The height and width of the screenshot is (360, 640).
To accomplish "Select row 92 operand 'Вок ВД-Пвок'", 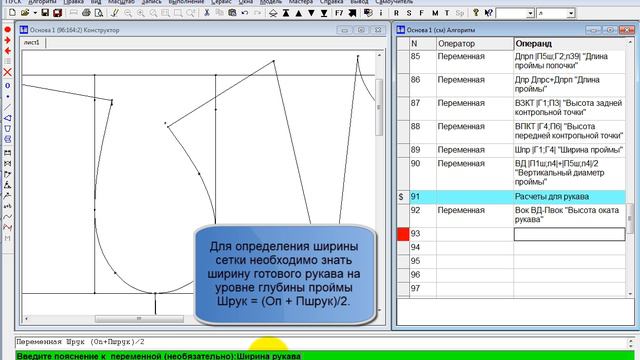I will click(x=569, y=215).
